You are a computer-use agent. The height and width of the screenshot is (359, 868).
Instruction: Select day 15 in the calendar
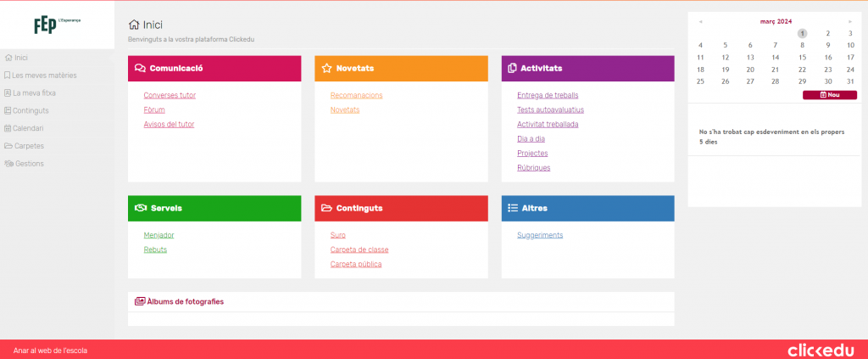pos(802,57)
